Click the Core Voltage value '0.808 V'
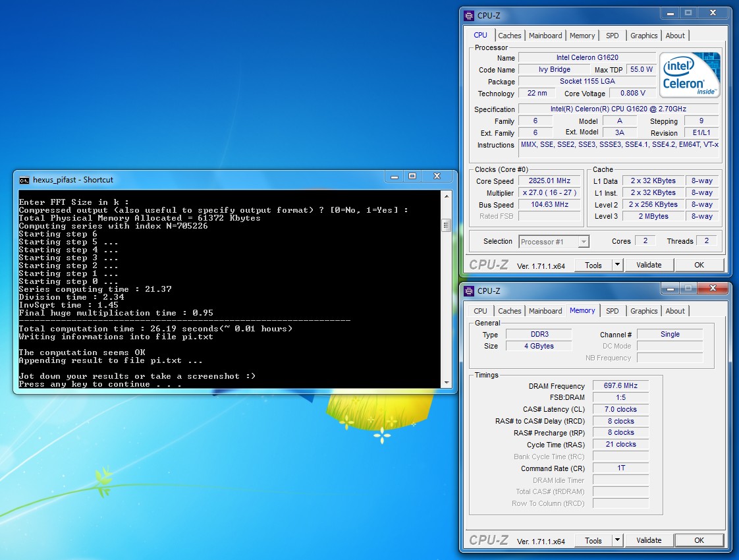The width and height of the screenshot is (739, 560). tap(632, 94)
